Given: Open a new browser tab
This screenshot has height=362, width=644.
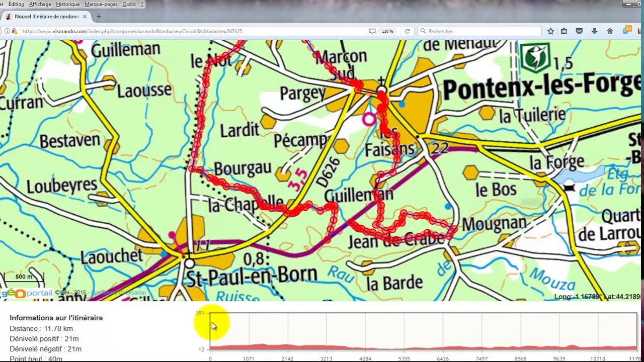Looking at the screenshot, I should (x=99, y=17).
